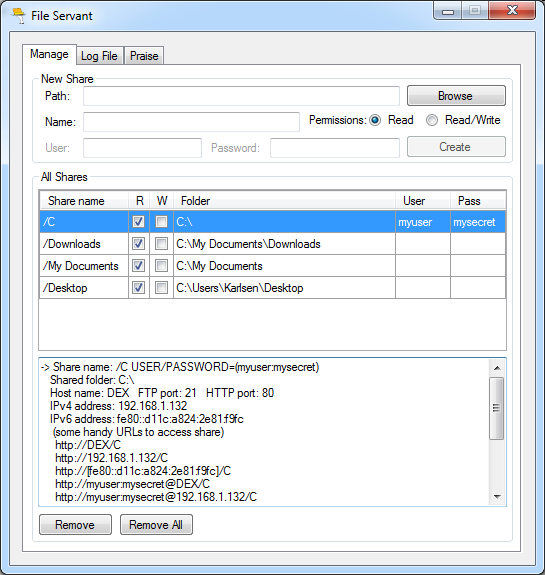Viewport: 545px width, 575px height.
Task: Click the Share name column header
Action: [x=84, y=201]
